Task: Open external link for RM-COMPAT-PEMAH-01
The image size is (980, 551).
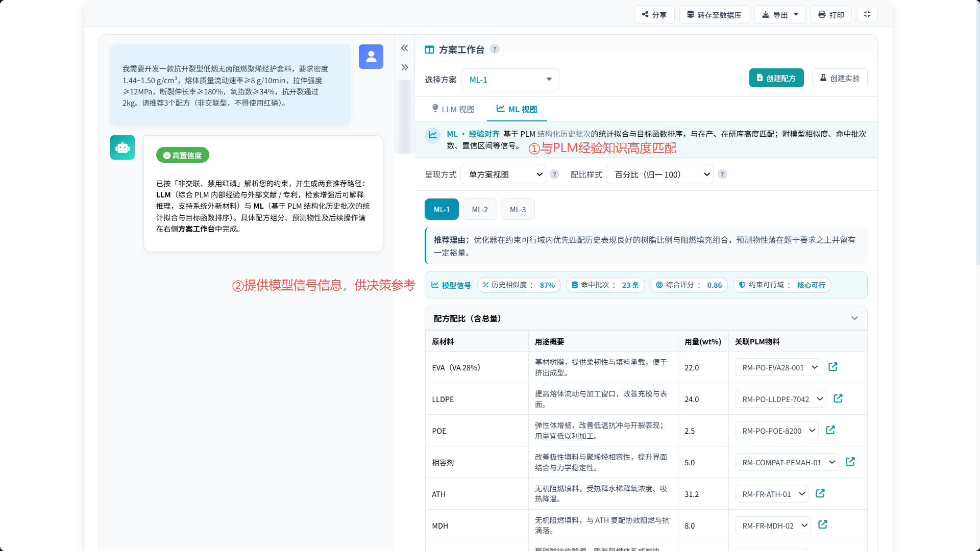Action: [850, 462]
